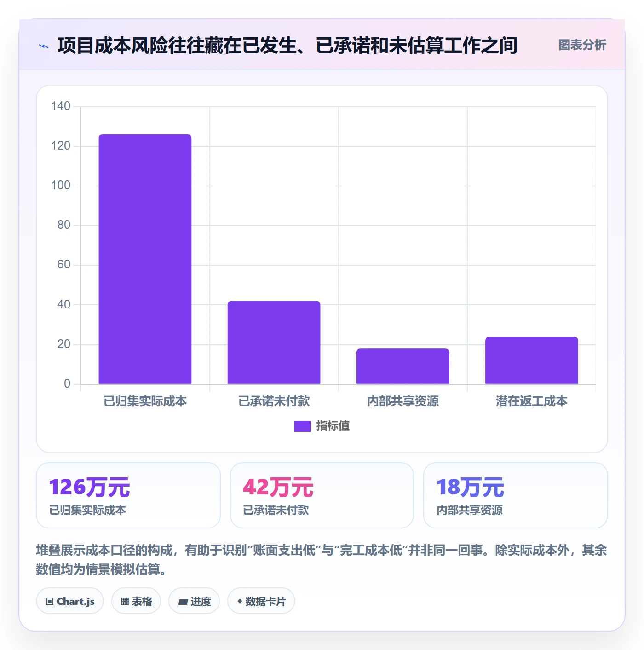Click the 指标值 legend label

pyautogui.click(x=333, y=426)
